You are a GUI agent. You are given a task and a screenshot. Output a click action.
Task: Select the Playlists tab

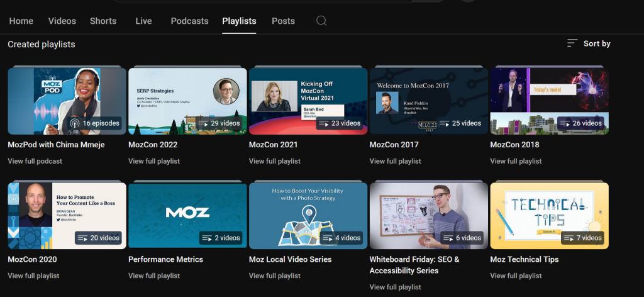coord(239,21)
